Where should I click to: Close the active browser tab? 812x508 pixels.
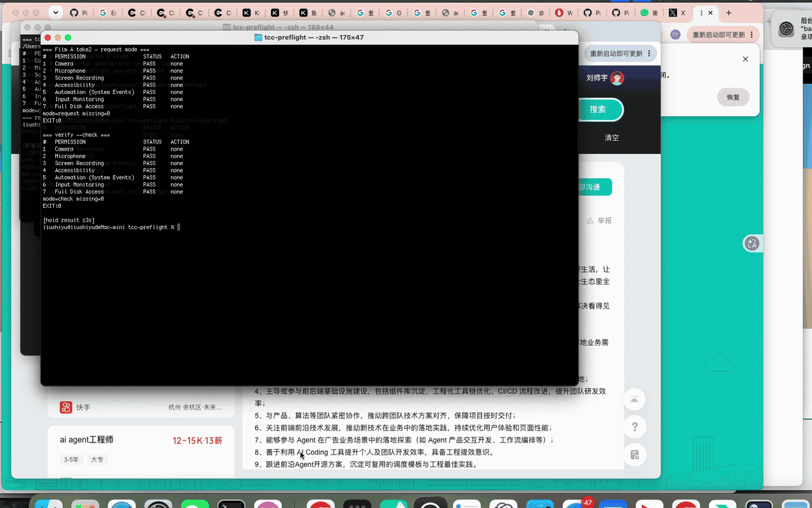point(710,13)
